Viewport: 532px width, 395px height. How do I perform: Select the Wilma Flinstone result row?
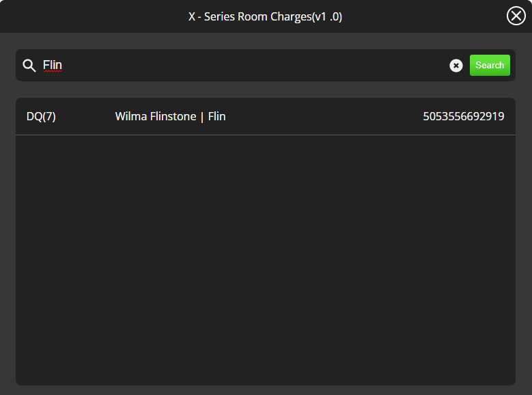(x=265, y=117)
